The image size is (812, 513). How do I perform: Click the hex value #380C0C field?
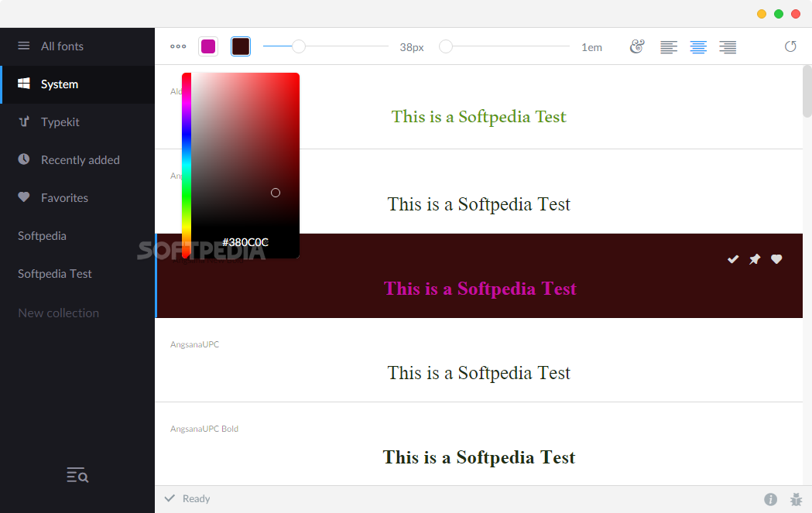tap(245, 242)
